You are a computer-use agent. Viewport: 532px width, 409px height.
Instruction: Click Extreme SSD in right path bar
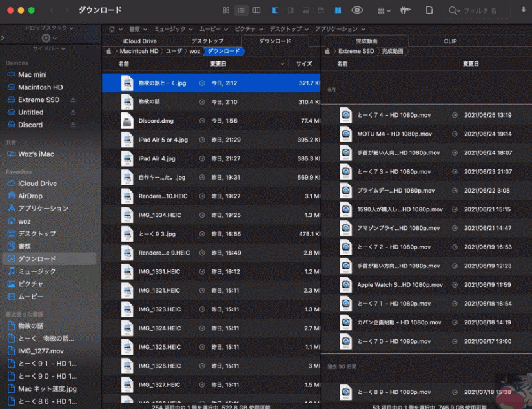[x=356, y=51]
